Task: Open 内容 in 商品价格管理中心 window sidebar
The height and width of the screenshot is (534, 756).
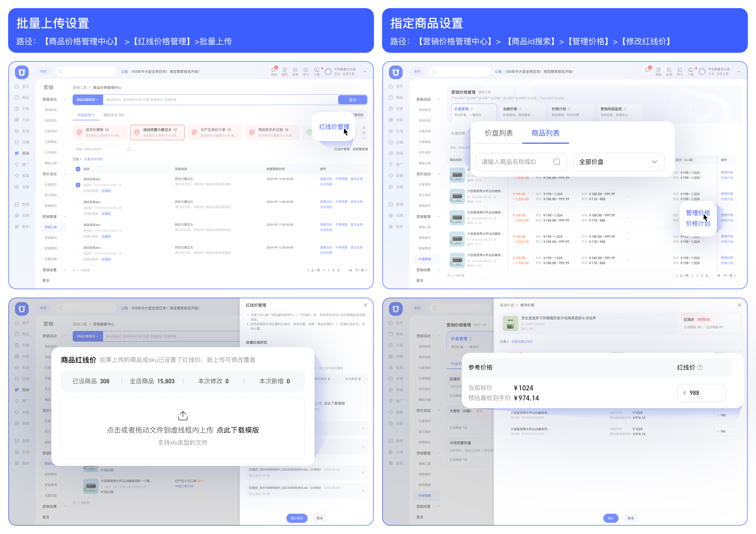Action: 22,120
